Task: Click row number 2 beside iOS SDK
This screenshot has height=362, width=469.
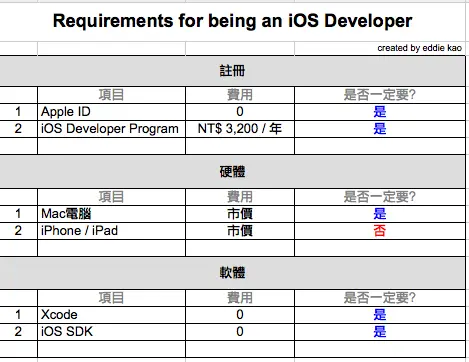Action: 18,332
